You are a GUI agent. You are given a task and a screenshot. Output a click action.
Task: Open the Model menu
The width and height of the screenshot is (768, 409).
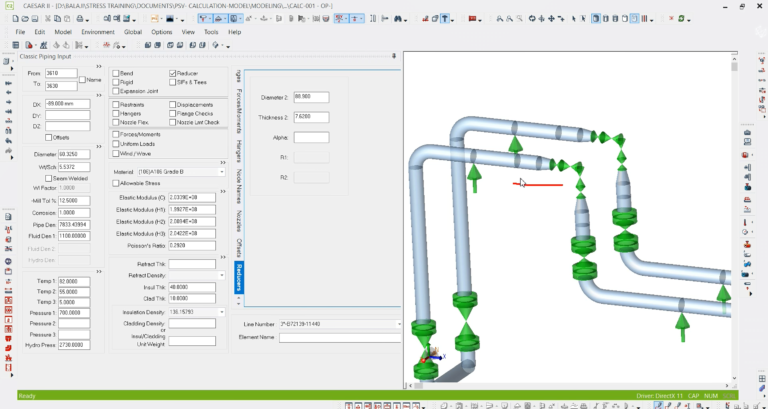coord(63,32)
